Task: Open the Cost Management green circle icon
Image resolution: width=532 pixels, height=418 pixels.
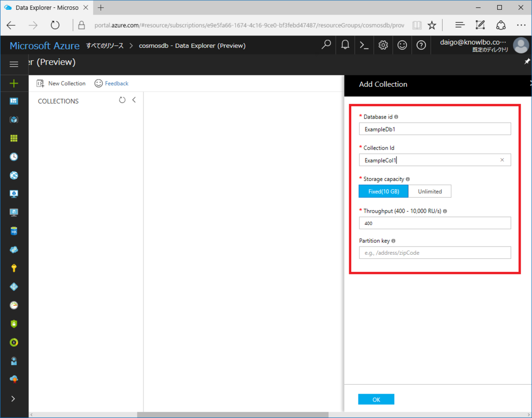Action: tap(14, 342)
